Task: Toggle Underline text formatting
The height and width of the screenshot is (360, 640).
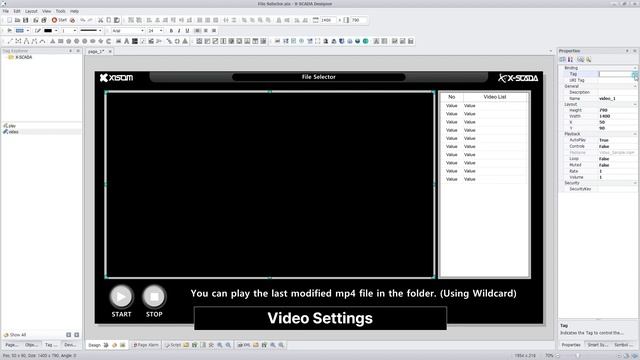Action: [x=187, y=31]
